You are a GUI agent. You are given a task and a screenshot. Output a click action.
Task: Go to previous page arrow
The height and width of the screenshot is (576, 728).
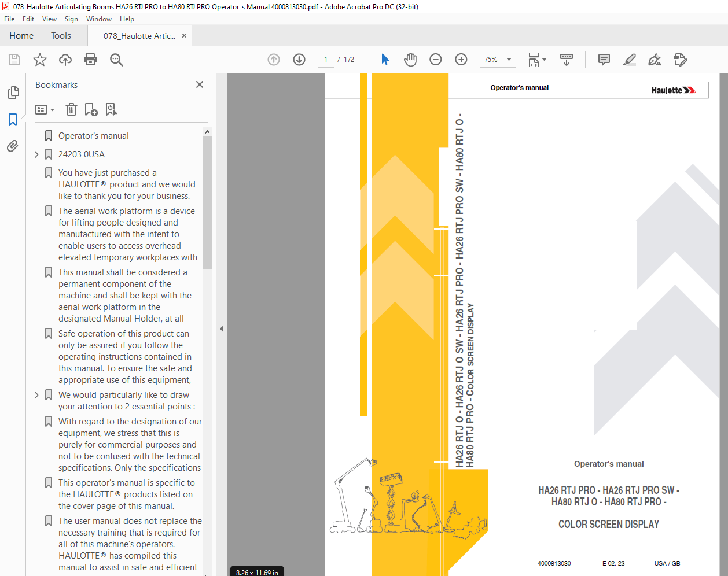coord(274,60)
